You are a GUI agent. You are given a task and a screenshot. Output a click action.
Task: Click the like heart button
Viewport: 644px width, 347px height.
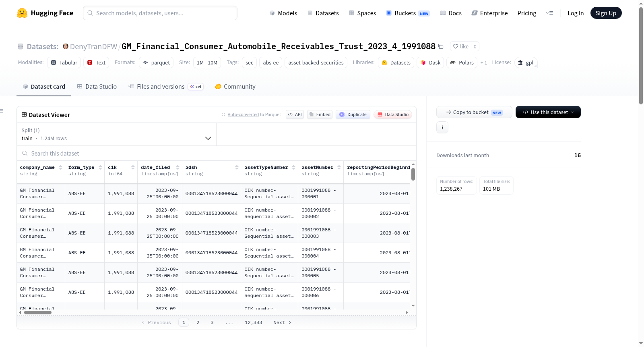(x=460, y=46)
